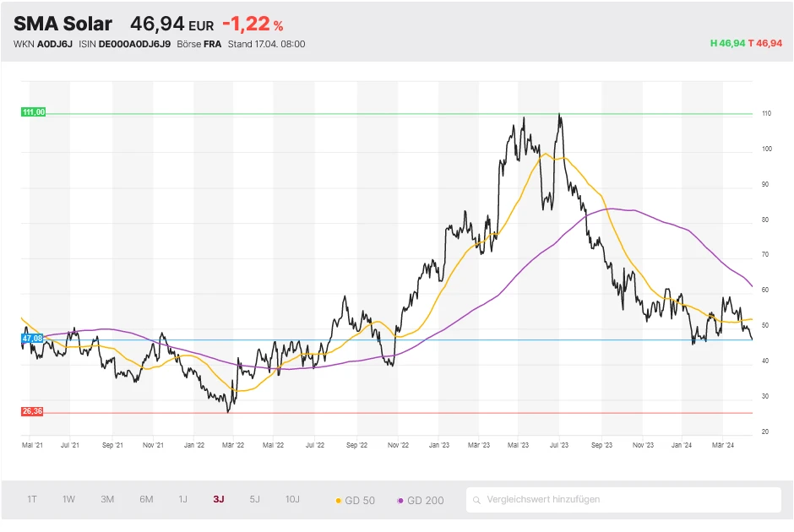Switch to the 1J period
794x532 pixels.
[182, 499]
